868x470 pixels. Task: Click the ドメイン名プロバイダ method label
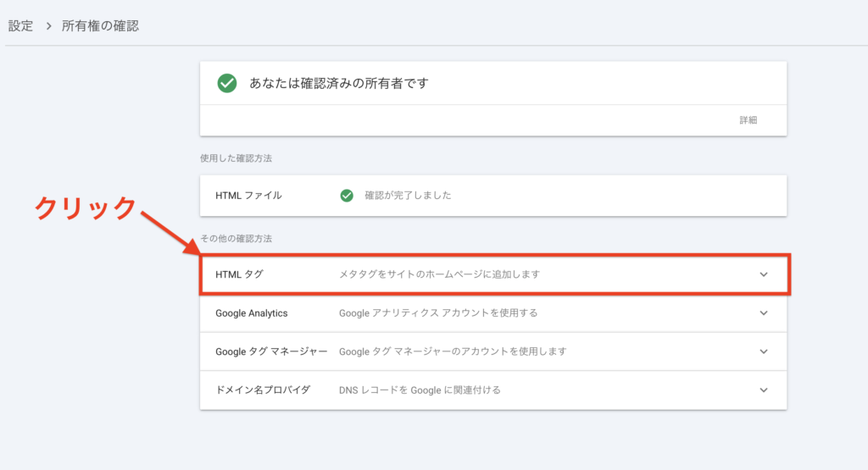[263, 390]
